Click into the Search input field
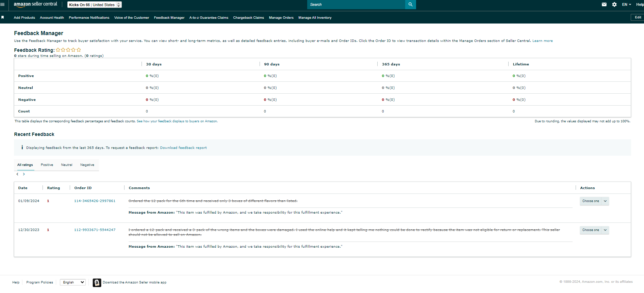Screen dimensions: 644x293 [356, 4]
